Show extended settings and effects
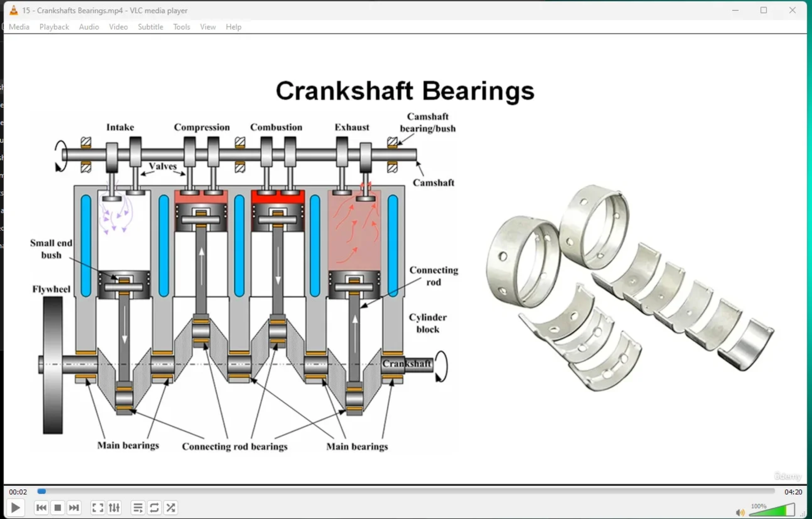The width and height of the screenshot is (812, 519). click(x=114, y=508)
